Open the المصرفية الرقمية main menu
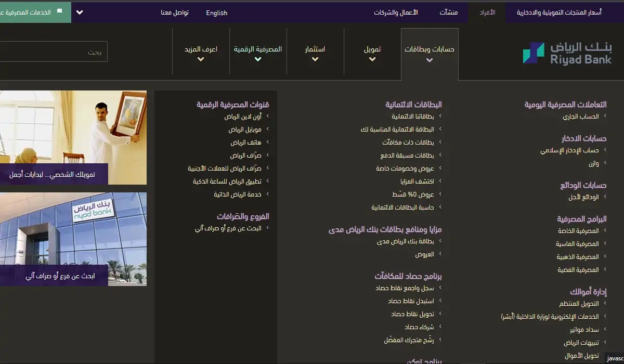The width and height of the screenshot is (624, 364). [258, 49]
